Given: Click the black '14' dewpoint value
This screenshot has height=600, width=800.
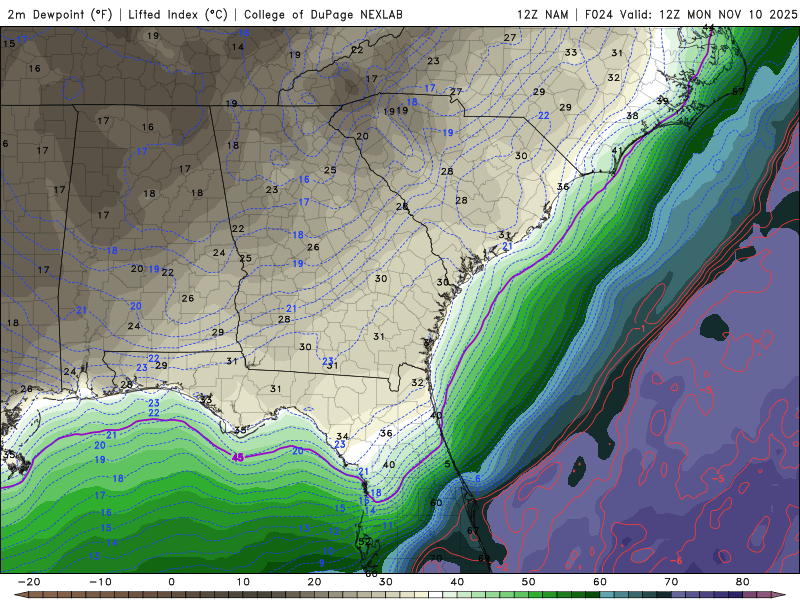Looking at the screenshot, I should 238,47.
